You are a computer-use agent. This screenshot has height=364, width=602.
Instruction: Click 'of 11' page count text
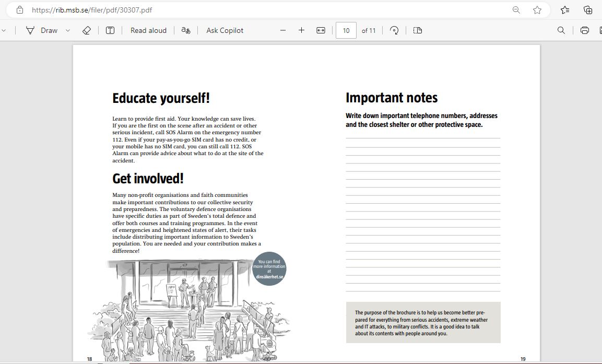pos(369,30)
